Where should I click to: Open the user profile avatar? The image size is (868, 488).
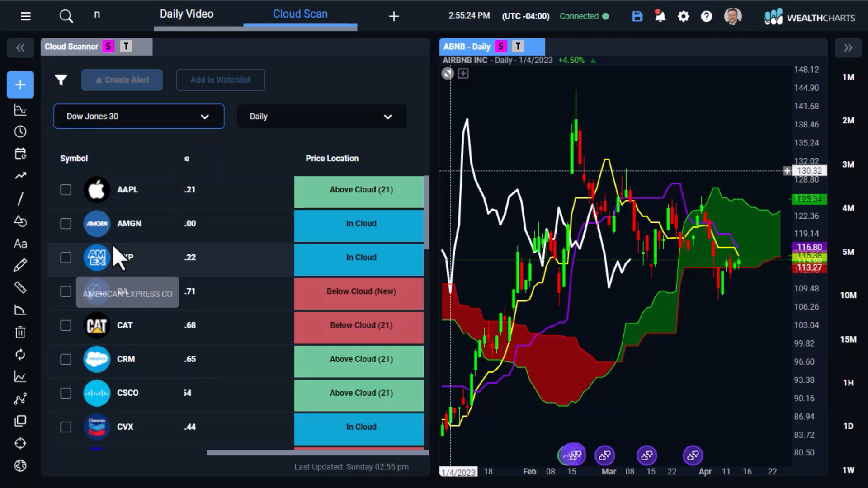(x=733, y=16)
